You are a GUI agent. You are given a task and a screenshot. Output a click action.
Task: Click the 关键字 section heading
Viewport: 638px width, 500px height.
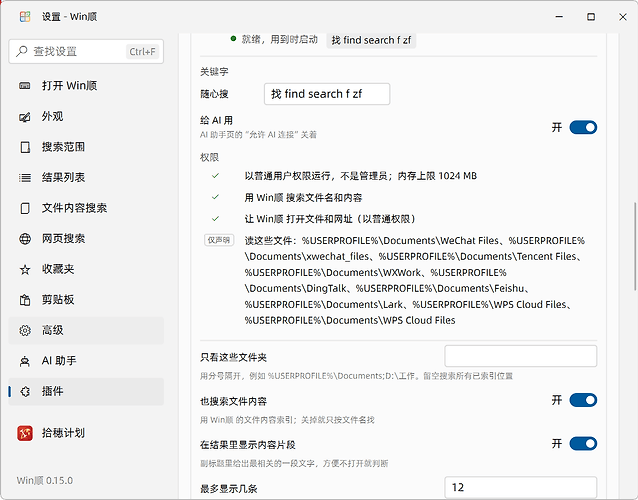pos(214,72)
